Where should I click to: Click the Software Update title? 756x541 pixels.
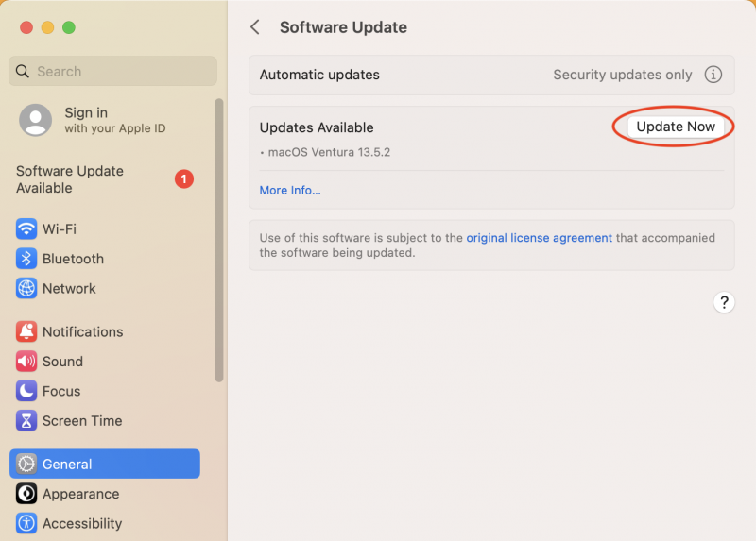(x=343, y=27)
